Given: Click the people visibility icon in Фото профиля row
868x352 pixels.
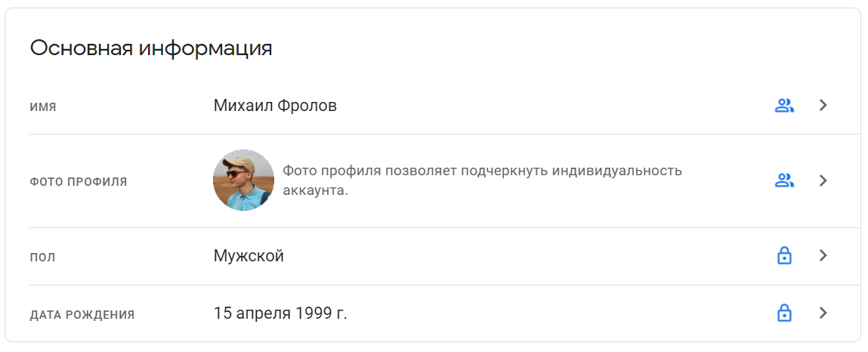Looking at the screenshot, I should [x=784, y=181].
